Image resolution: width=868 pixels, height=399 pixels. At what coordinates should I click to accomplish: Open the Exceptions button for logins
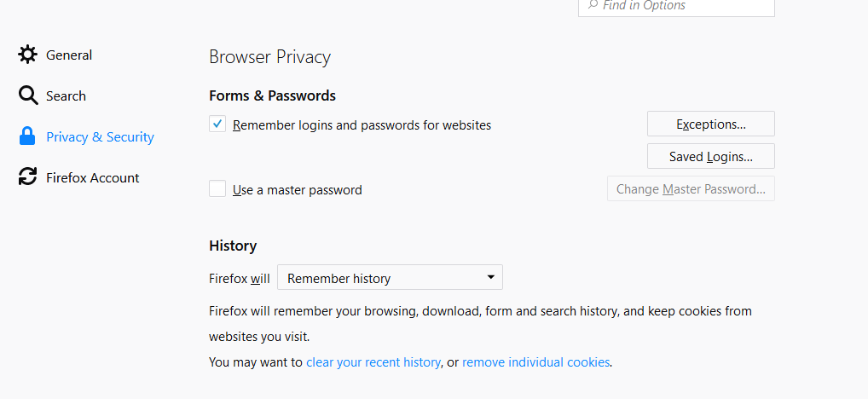pyautogui.click(x=710, y=124)
